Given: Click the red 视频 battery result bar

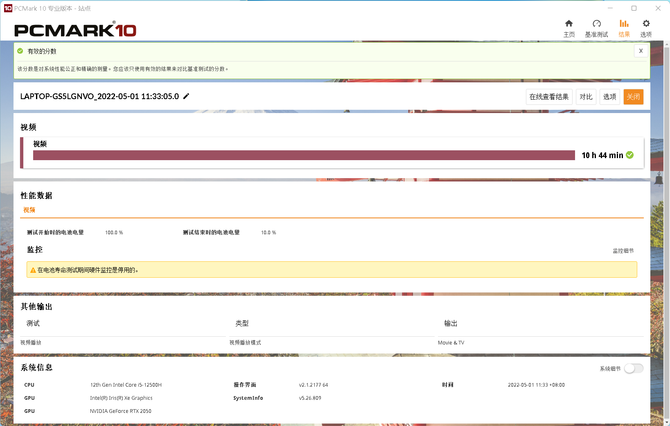Looking at the screenshot, I should point(304,155).
